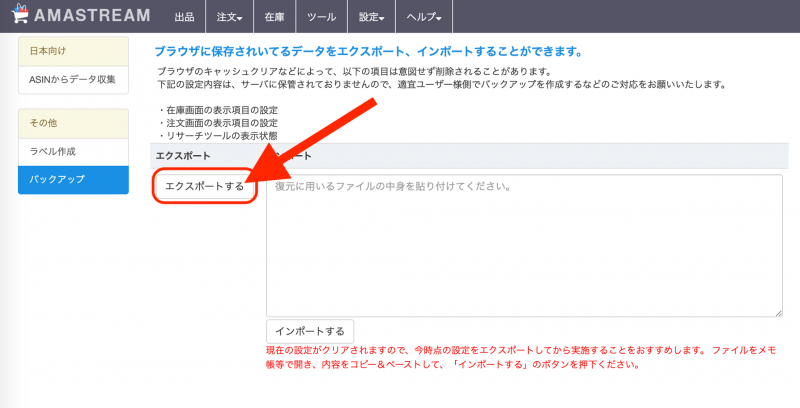800x408 pixels.
Task: Focus the restore file contents textarea
Action: pyautogui.click(x=524, y=246)
